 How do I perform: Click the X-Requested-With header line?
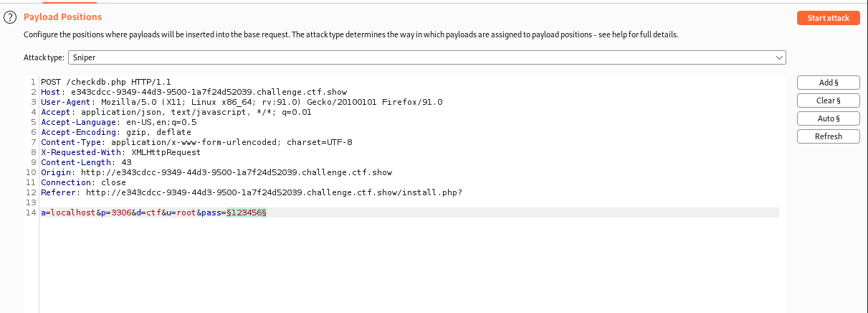tap(120, 152)
